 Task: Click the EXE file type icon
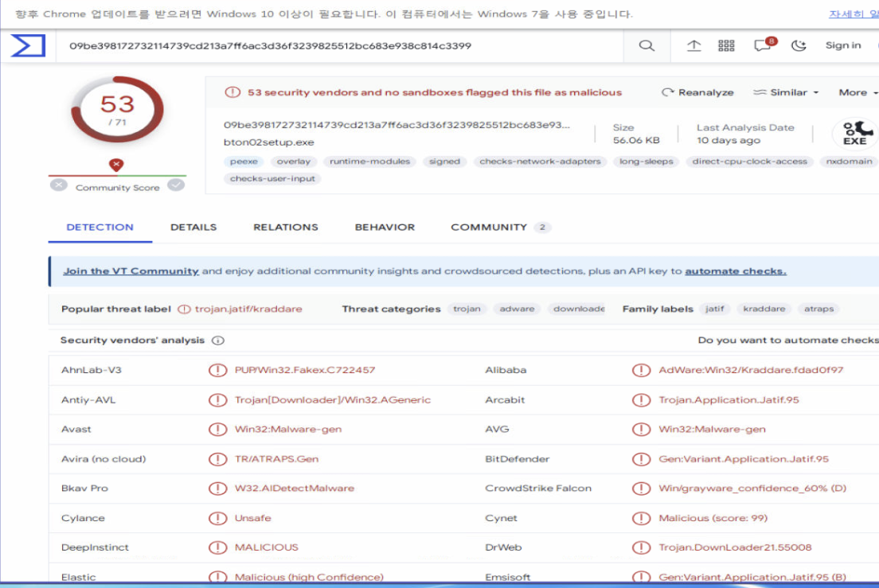[855, 134]
